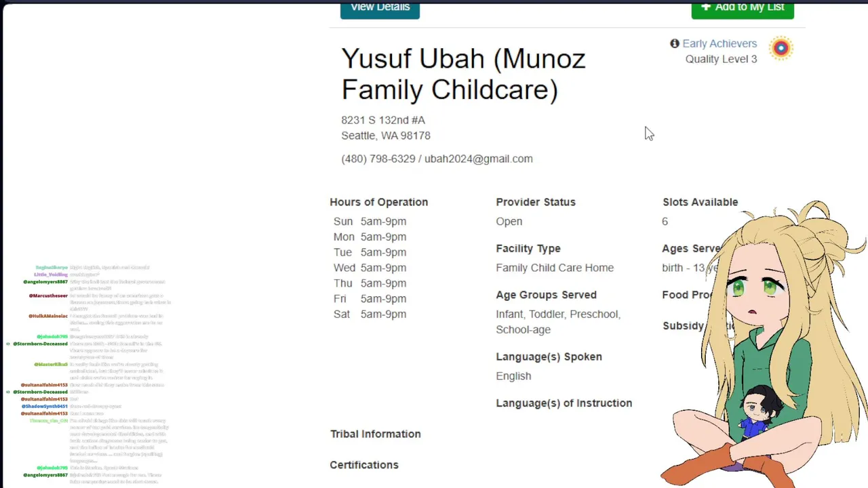Click the info icon beside Early Achievers
This screenshot has width=868, height=488.
tap(675, 43)
